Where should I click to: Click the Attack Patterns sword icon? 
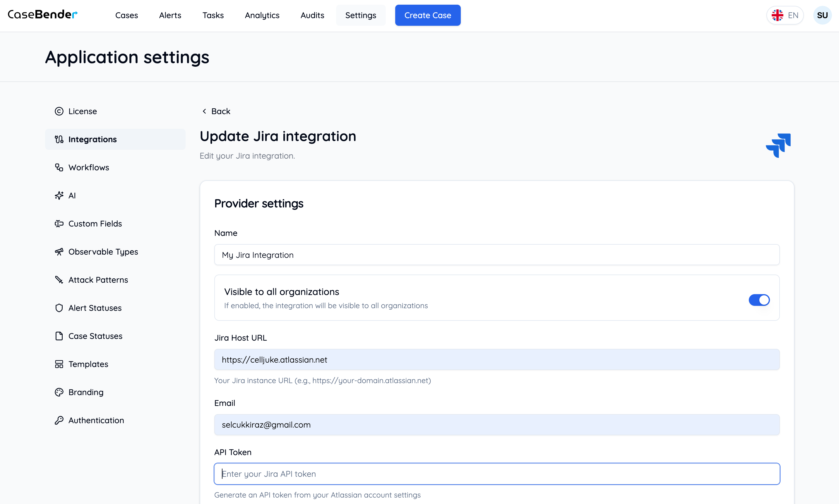pyautogui.click(x=59, y=280)
